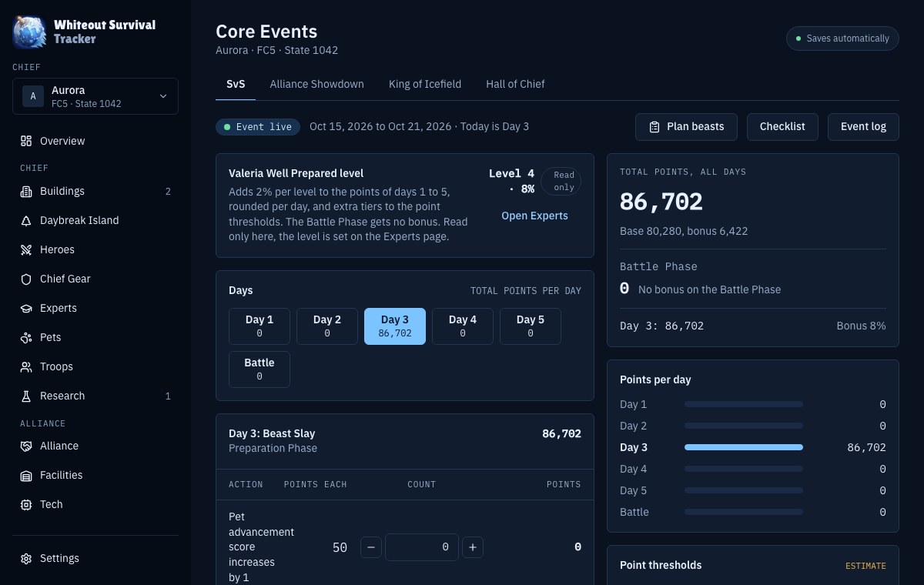
Task: Click the Heroes crossed-swords icon
Action: point(26,249)
